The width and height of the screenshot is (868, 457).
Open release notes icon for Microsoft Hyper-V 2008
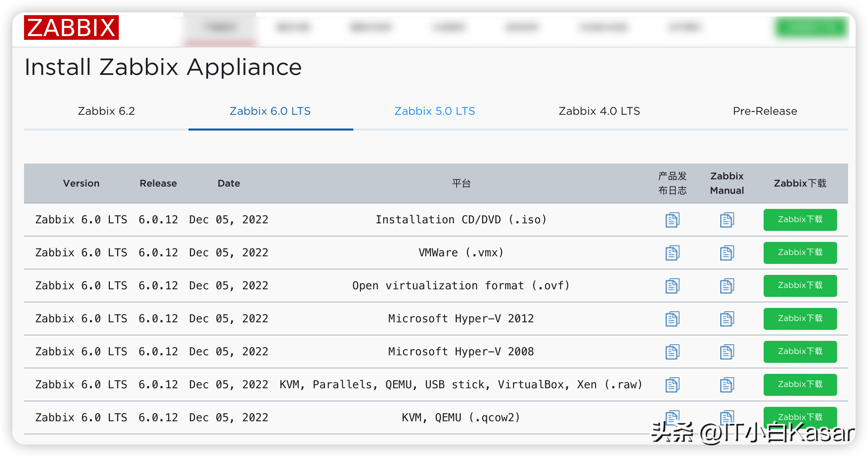[672, 352]
